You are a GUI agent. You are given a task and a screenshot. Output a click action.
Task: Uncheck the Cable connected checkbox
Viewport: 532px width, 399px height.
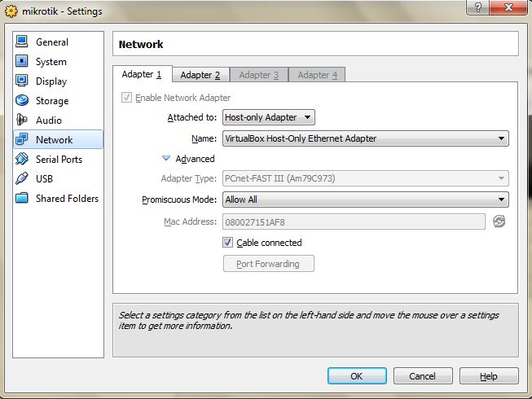pyautogui.click(x=227, y=243)
